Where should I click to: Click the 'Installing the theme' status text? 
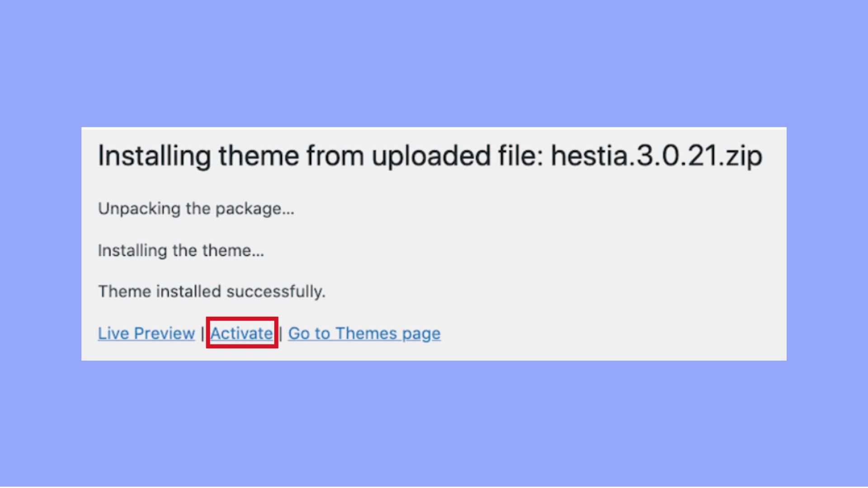pyautogui.click(x=181, y=250)
